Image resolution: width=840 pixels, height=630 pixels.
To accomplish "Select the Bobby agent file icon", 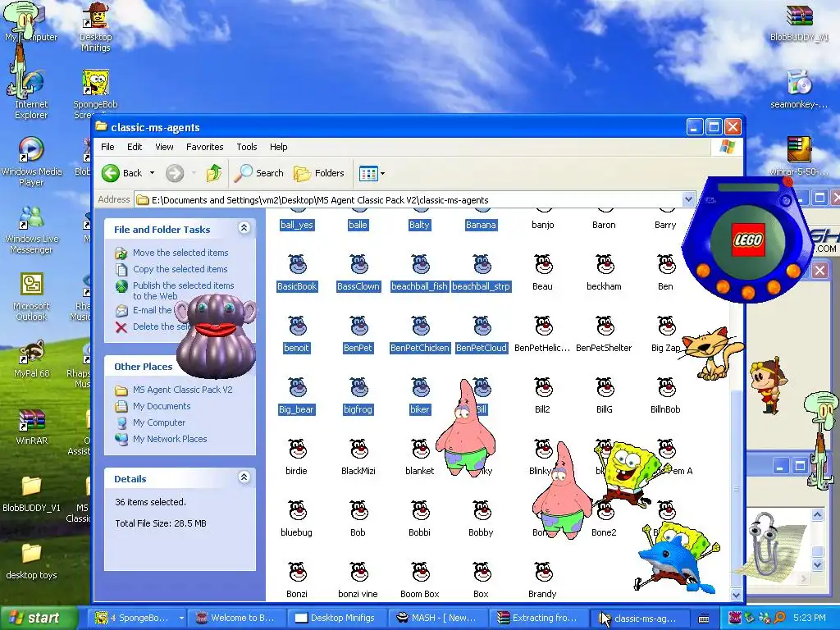I will pyautogui.click(x=482, y=511).
